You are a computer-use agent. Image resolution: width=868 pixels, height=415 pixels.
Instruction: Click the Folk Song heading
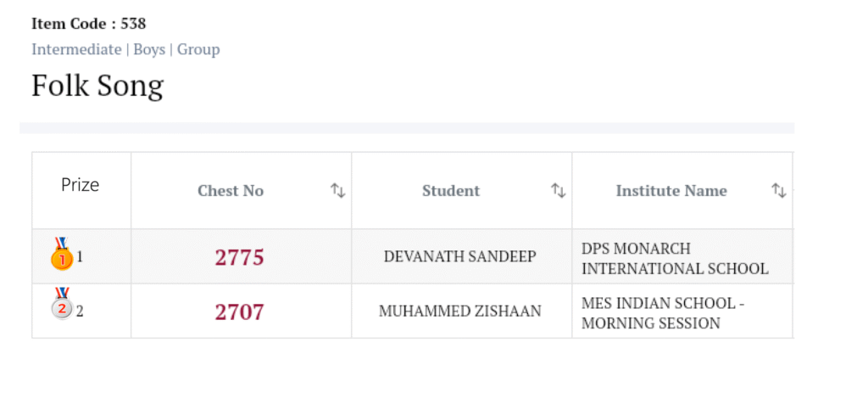pyautogui.click(x=97, y=86)
